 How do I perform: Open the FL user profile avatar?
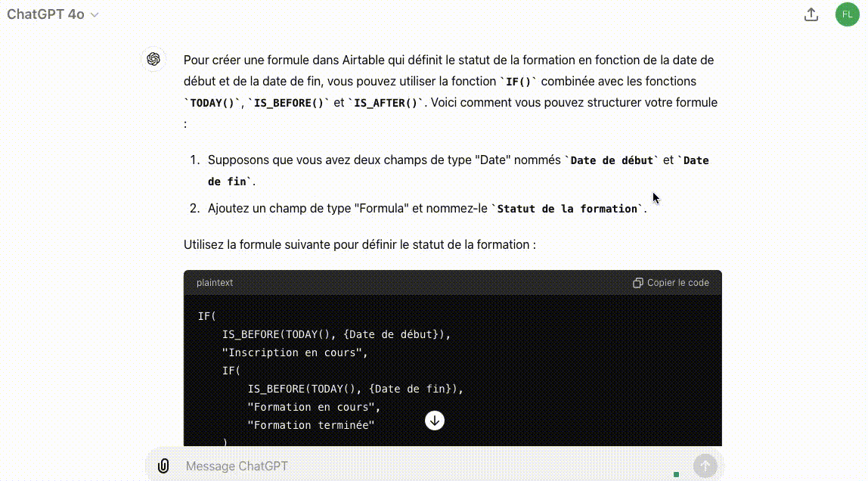pyautogui.click(x=847, y=14)
